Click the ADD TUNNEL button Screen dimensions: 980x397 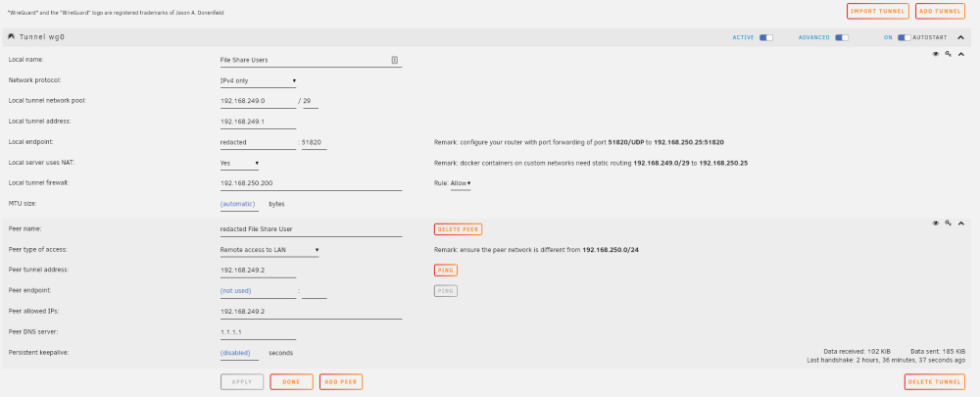[940, 11]
